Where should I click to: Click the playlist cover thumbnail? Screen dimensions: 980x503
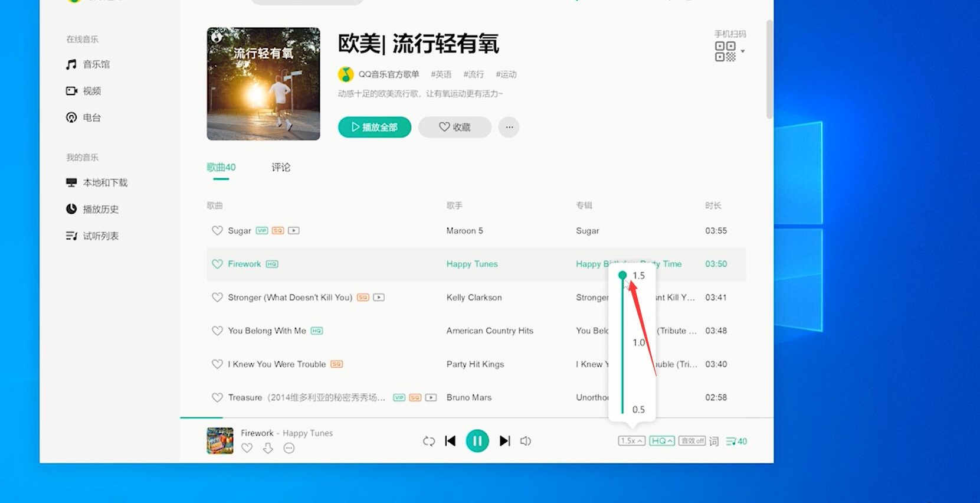click(263, 84)
